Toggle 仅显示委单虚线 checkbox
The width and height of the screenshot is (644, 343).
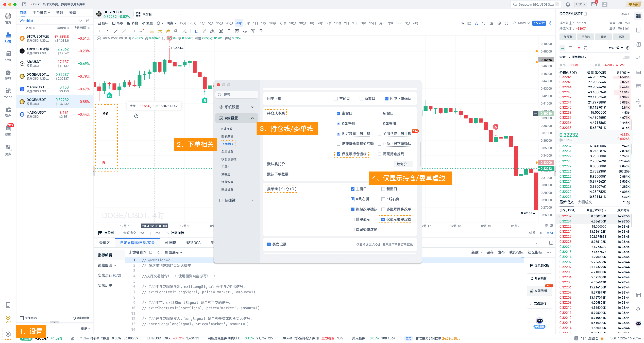(x=383, y=219)
